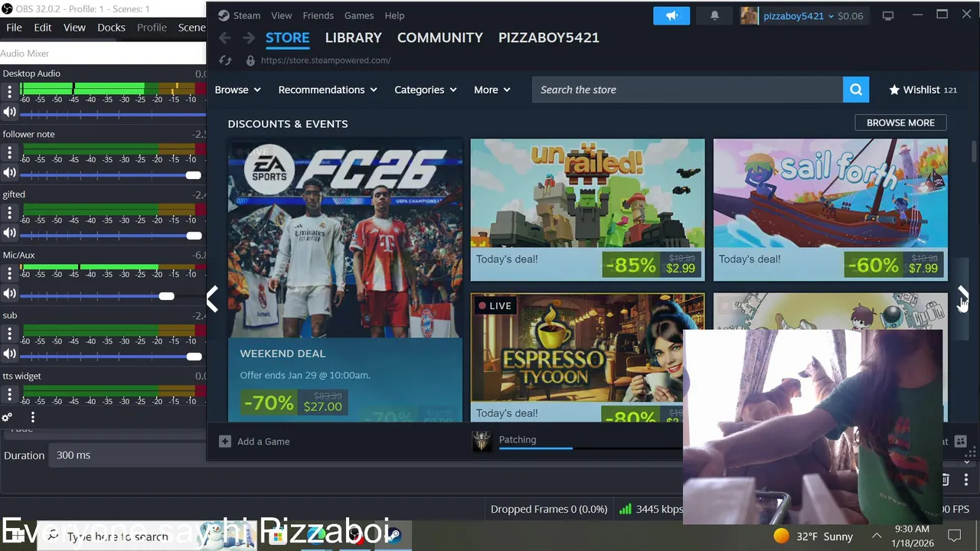Click Desktop Audio volume slider
The width and height of the screenshot is (980, 551).
pyautogui.click(x=112, y=115)
